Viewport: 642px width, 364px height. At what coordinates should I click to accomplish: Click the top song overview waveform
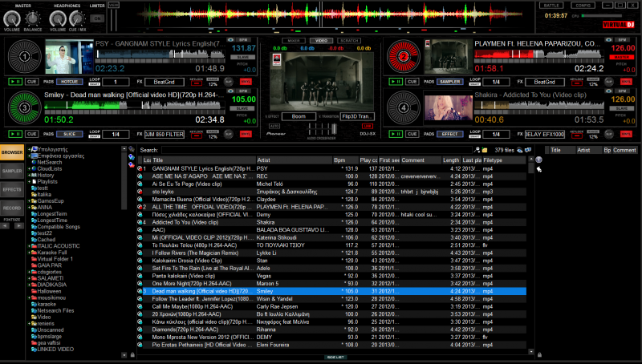[330, 15]
